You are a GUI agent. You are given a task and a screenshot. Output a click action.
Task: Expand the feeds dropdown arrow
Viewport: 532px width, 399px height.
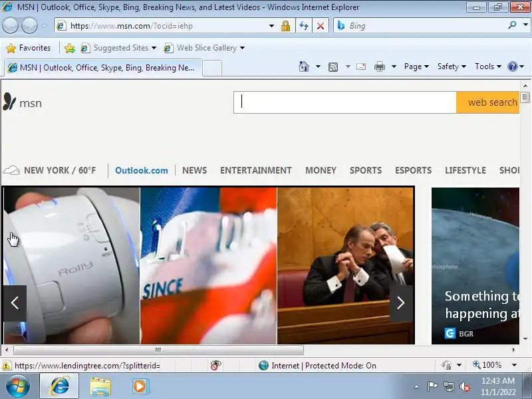(x=348, y=66)
